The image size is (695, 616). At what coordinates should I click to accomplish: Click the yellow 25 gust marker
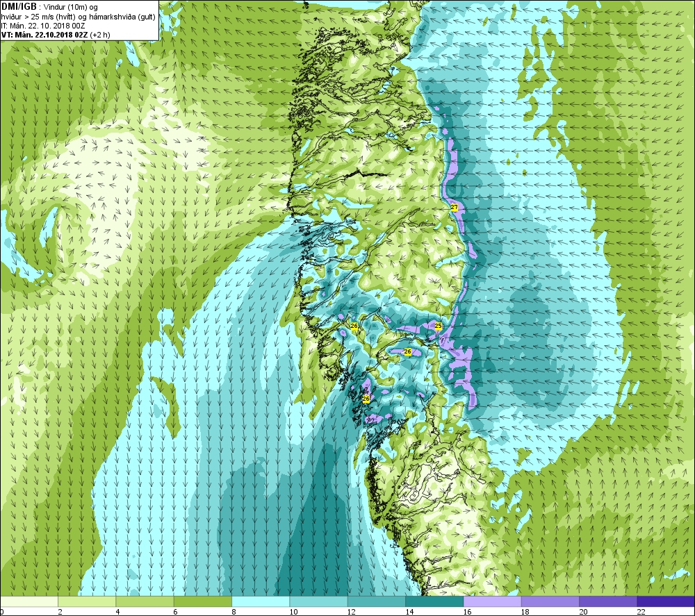438,326
